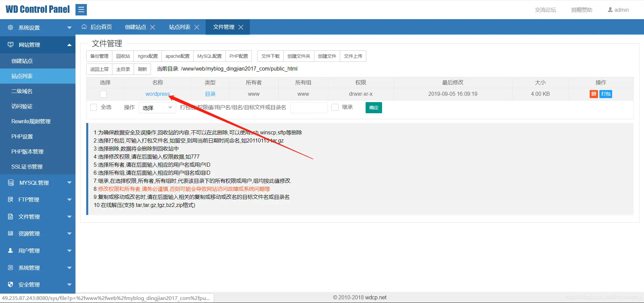Click the icon beside FTP管理
This screenshot has height=303, width=644.
[x=10, y=200]
